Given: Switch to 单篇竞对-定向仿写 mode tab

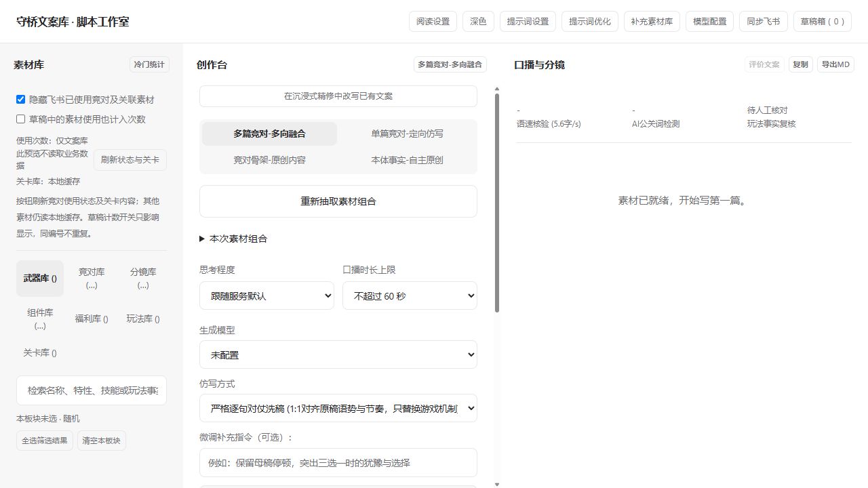Looking at the screenshot, I should tap(407, 134).
